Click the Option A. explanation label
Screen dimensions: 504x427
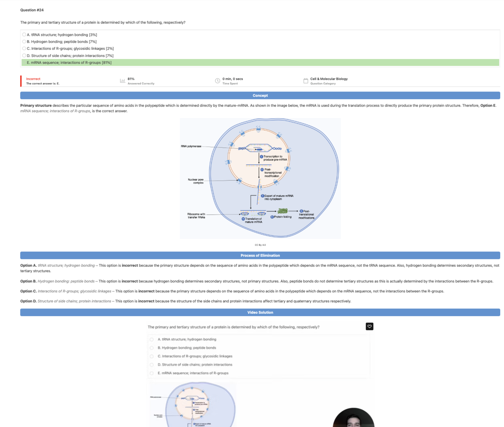coord(28,266)
